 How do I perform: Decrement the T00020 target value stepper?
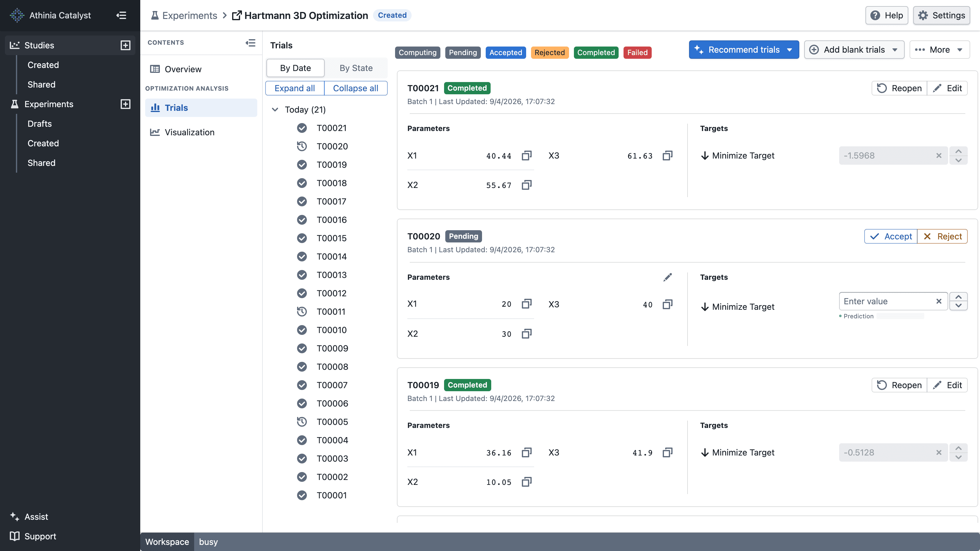[x=958, y=305]
